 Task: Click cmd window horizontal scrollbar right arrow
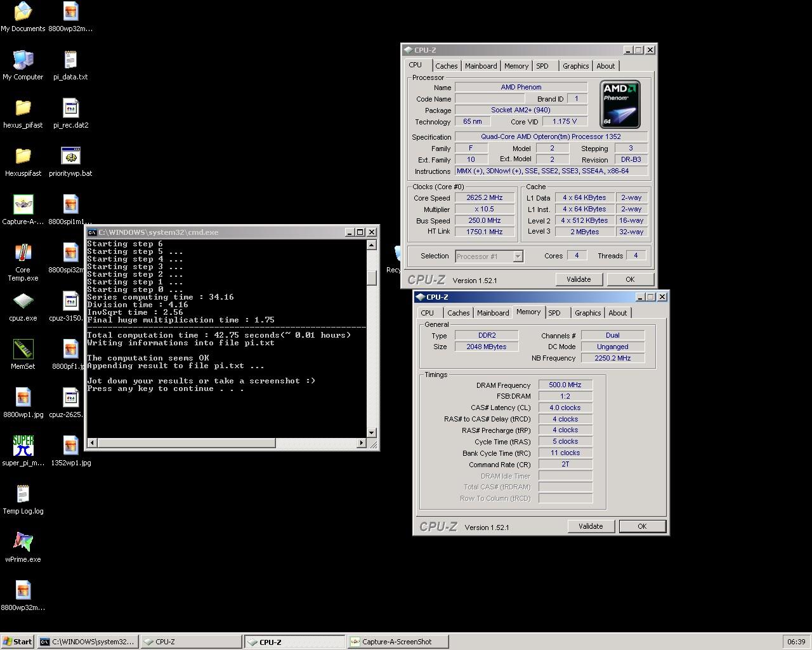pyautogui.click(x=362, y=442)
